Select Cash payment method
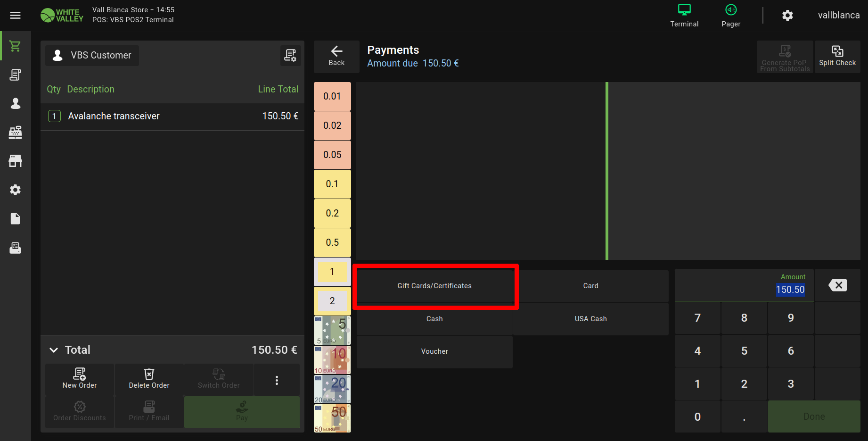868x441 pixels. [x=434, y=319]
